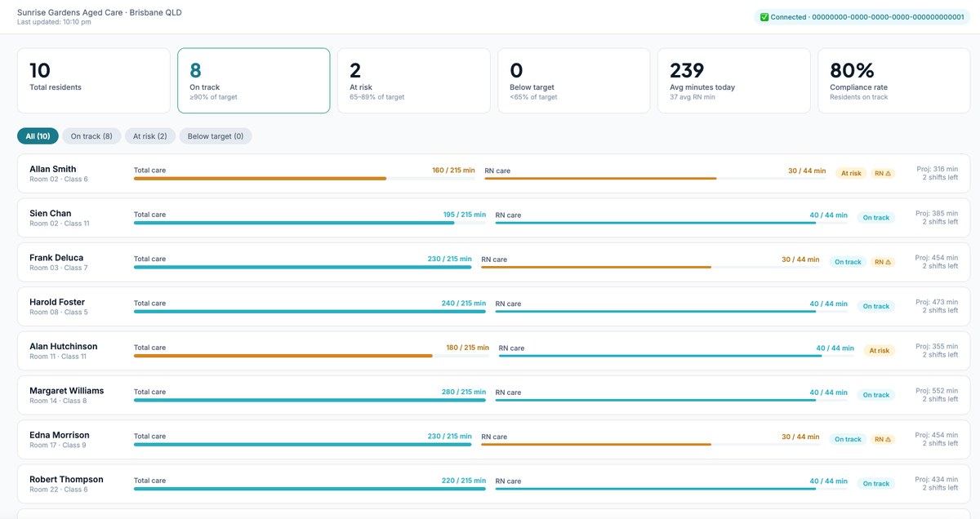The width and height of the screenshot is (980, 519).
Task: Click the On track badge for Margaret Williams
Action: click(x=876, y=395)
